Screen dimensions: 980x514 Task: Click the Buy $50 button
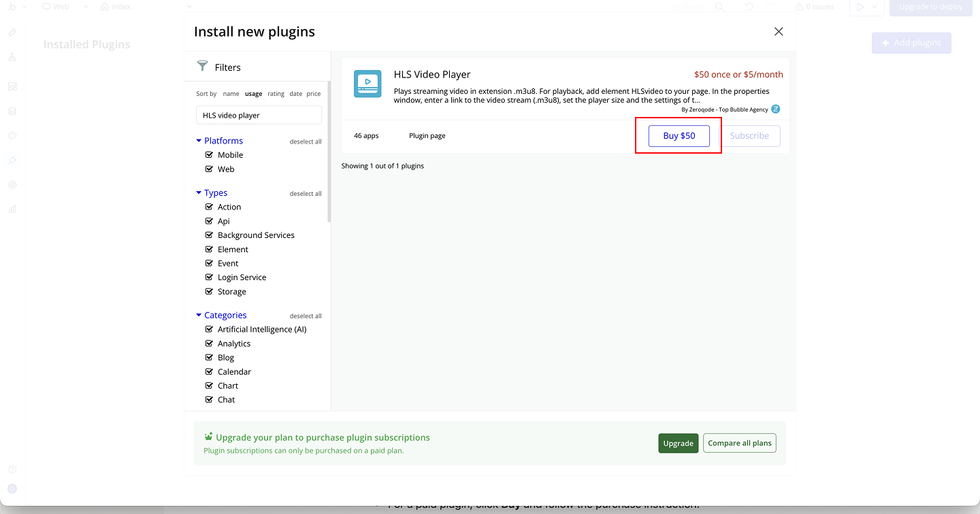point(679,136)
